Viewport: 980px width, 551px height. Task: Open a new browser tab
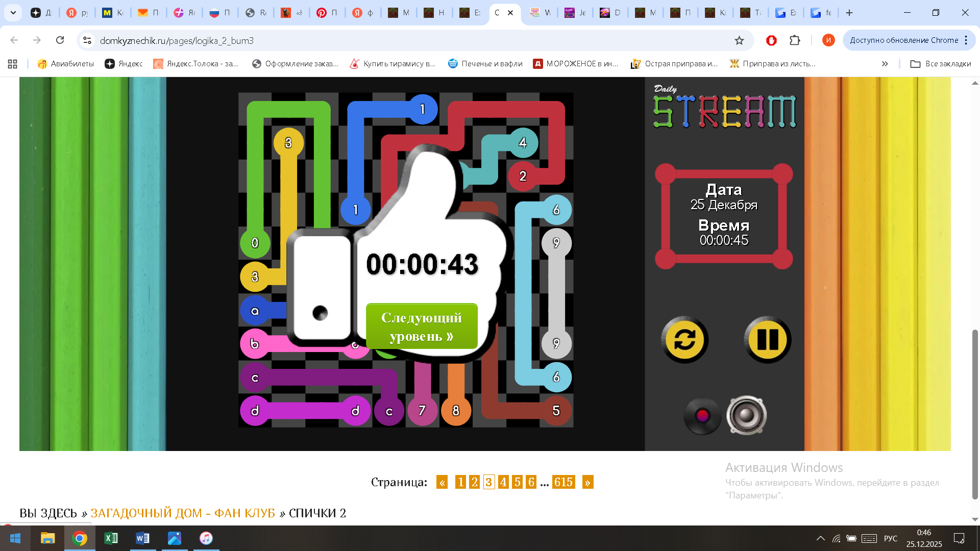pyautogui.click(x=849, y=13)
